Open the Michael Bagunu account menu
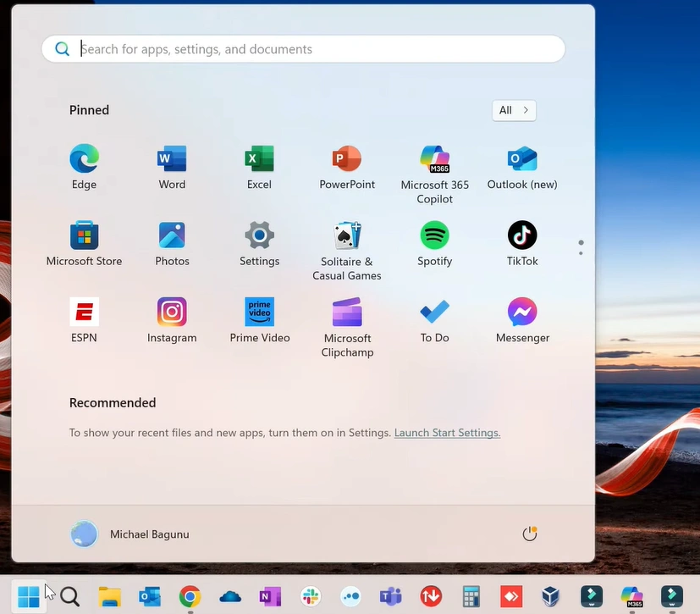The image size is (700, 614). (130, 534)
